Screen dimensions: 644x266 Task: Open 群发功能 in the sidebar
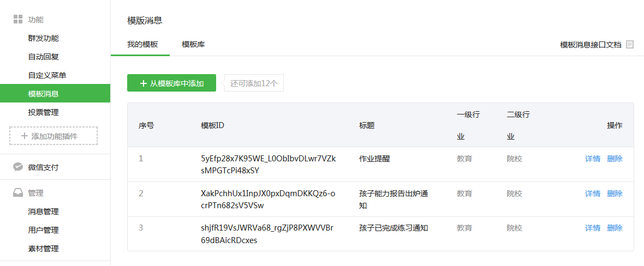pos(44,38)
